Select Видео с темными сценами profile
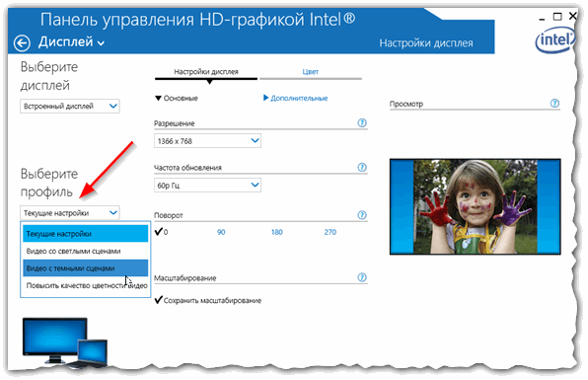Viewport: 588px width, 380px height. coord(86,268)
